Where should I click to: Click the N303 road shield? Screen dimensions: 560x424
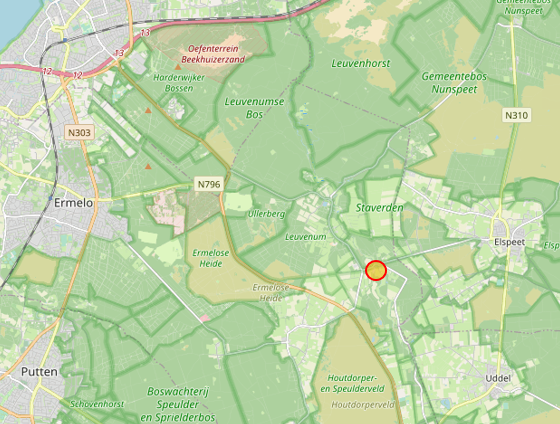(x=79, y=133)
